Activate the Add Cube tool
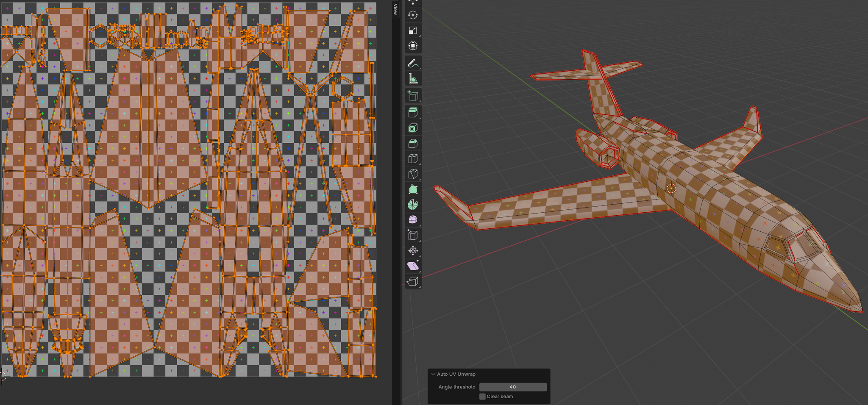The image size is (868, 405). point(413,96)
